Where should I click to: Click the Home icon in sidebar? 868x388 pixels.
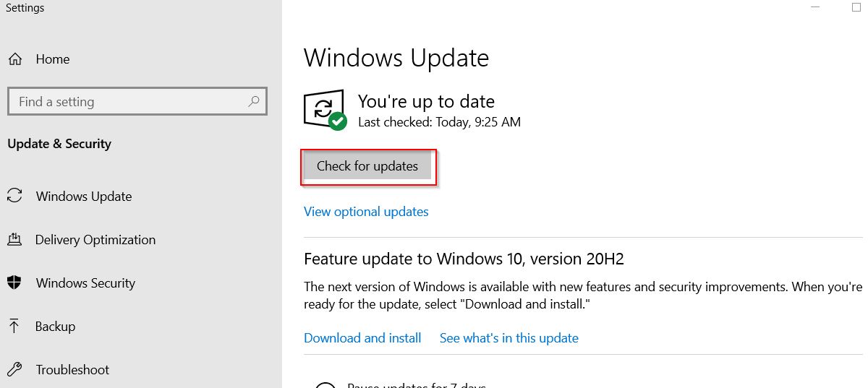[x=14, y=59]
